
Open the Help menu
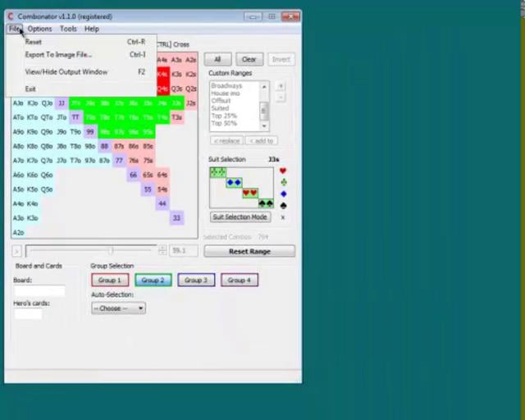click(x=91, y=29)
